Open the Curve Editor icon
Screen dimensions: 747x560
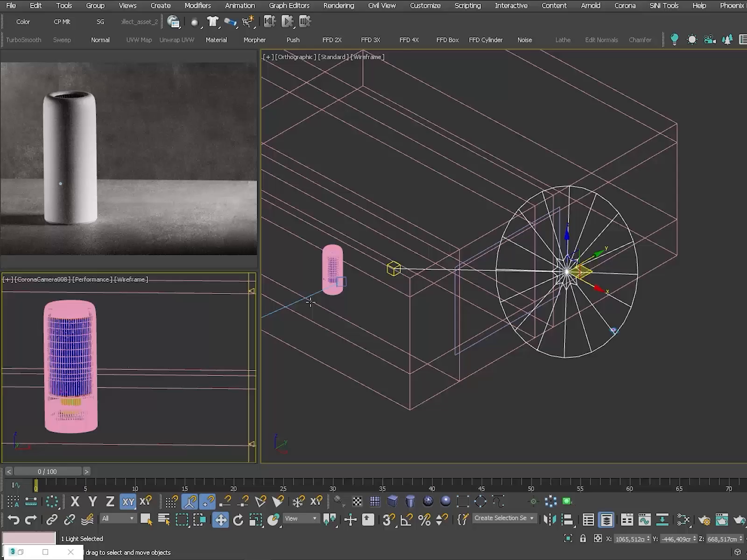pyautogui.click(x=644, y=519)
